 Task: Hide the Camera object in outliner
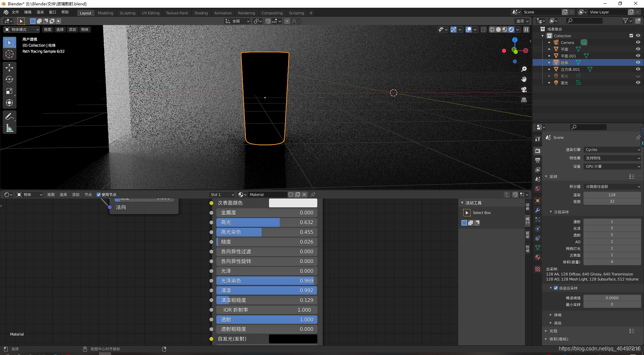[x=638, y=42]
